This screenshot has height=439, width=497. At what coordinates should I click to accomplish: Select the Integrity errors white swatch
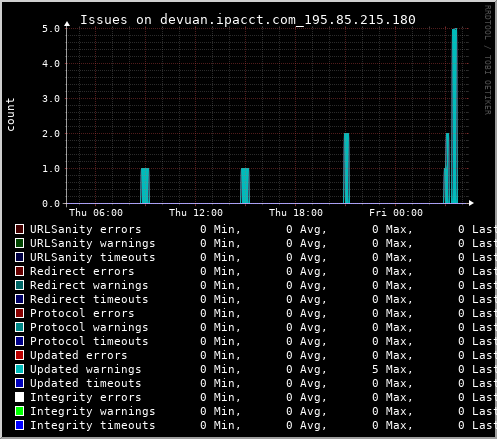(x=19, y=397)
